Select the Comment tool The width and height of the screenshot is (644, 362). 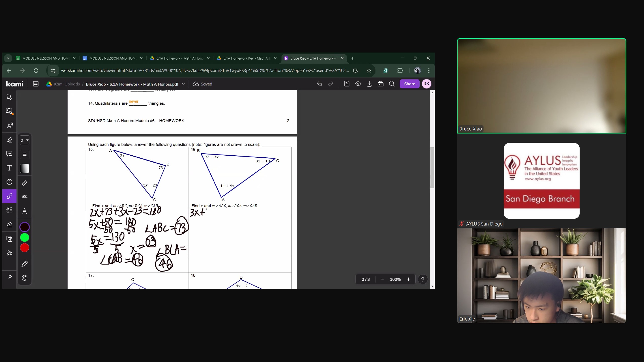click(x=9, y=154)
